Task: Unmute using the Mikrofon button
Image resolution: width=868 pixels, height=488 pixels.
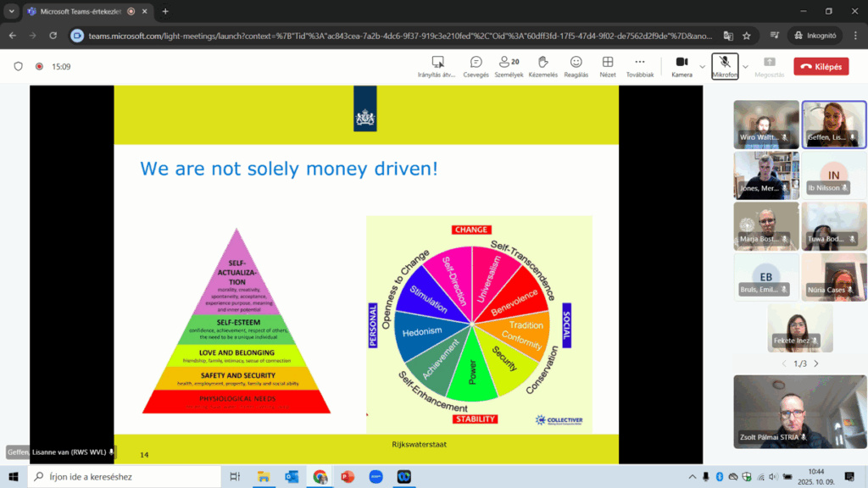Action: [x=725, y=66]
